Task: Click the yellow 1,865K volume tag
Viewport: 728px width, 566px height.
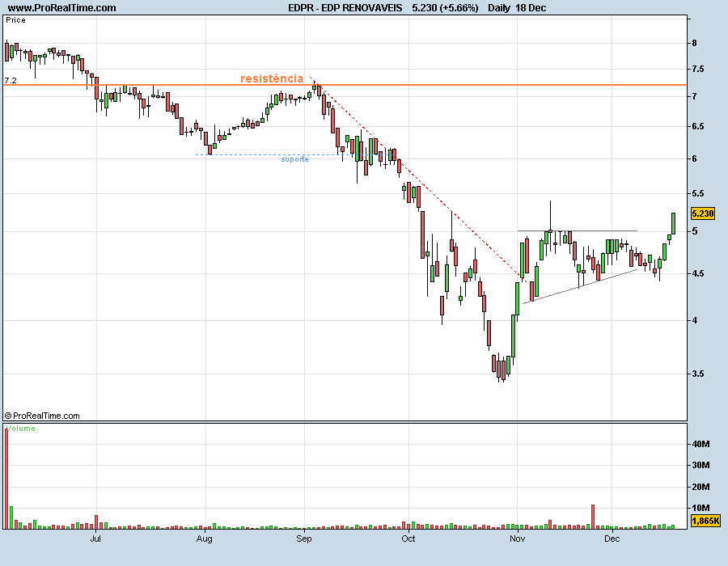Action: pyautogui.click(x=705, y=521)
